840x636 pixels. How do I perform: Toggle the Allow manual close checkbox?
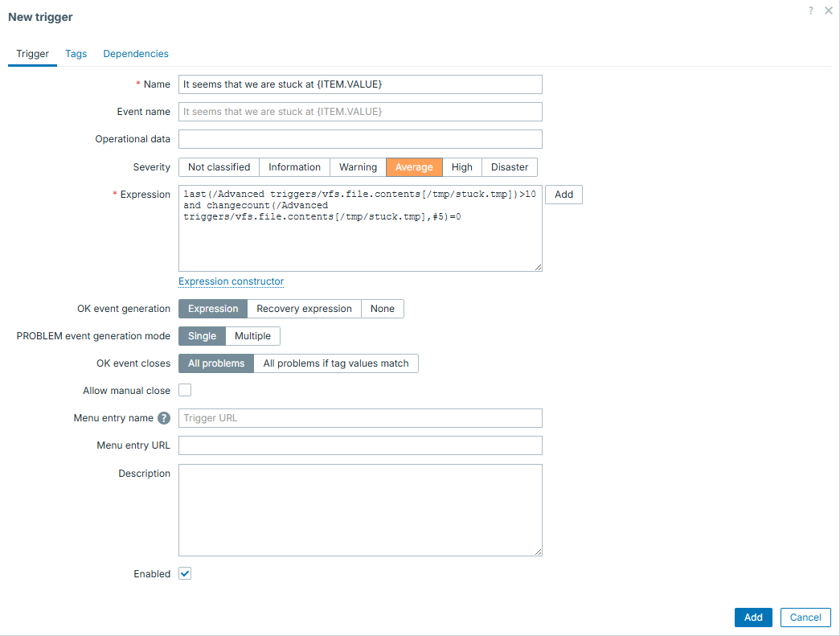185,391
